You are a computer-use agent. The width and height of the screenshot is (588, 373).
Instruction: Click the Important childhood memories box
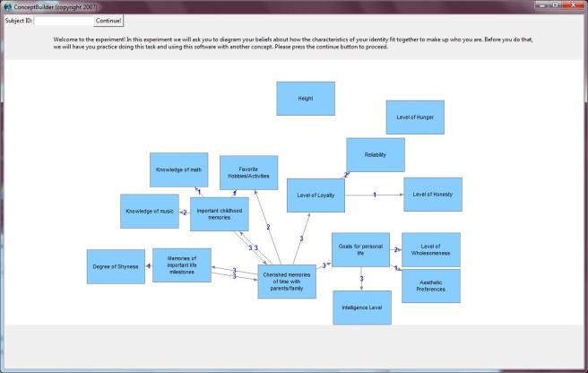[x=220, y=214]
